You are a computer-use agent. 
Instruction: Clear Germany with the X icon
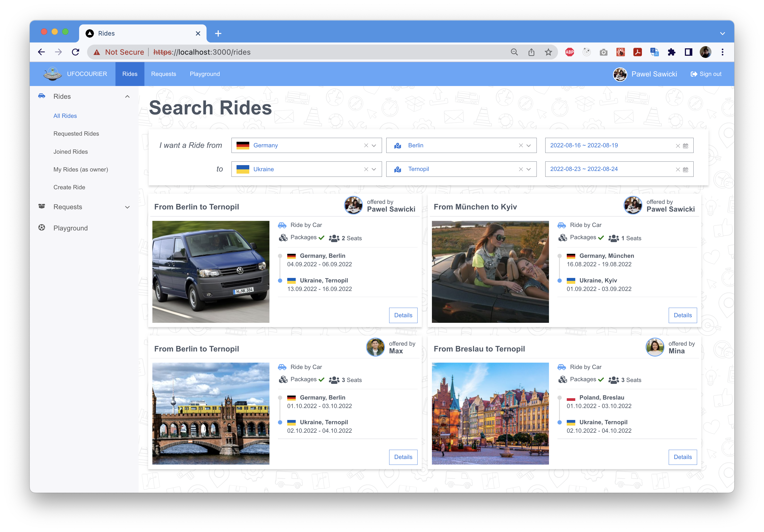click(366, 146)
